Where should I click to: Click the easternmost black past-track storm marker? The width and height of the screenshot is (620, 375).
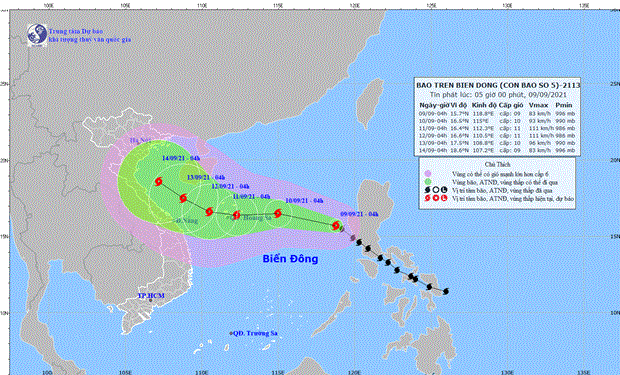click(446, 292)
